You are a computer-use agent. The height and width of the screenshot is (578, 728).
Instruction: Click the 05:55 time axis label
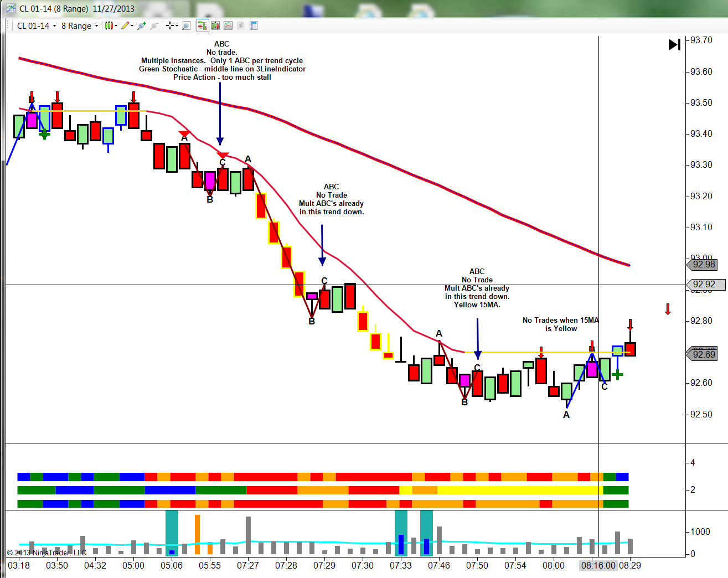(210, 565)
